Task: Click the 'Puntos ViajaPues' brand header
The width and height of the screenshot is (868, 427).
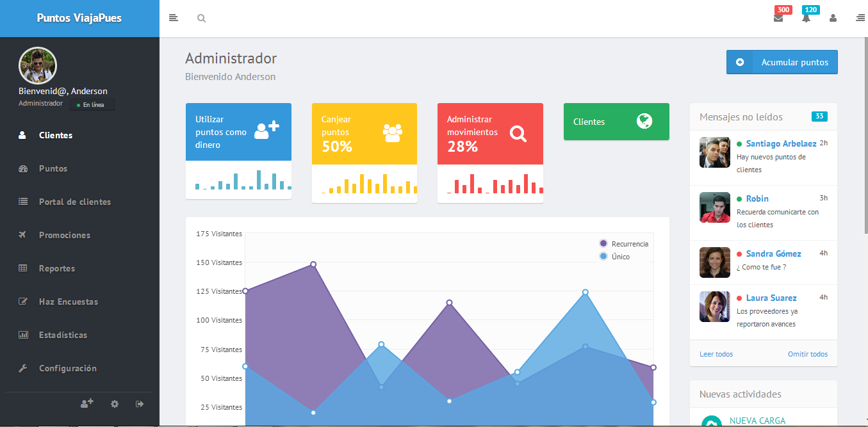Action: [x=79, y=18]
